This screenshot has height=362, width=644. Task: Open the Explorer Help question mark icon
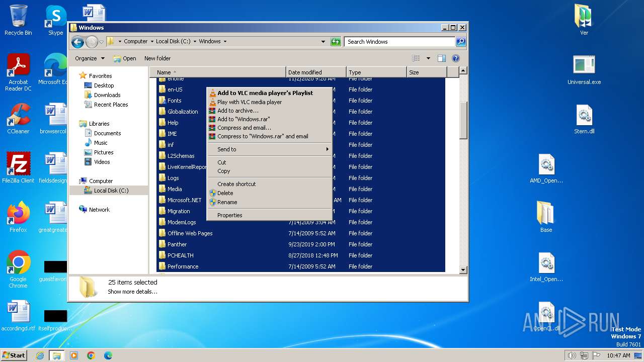456,58
